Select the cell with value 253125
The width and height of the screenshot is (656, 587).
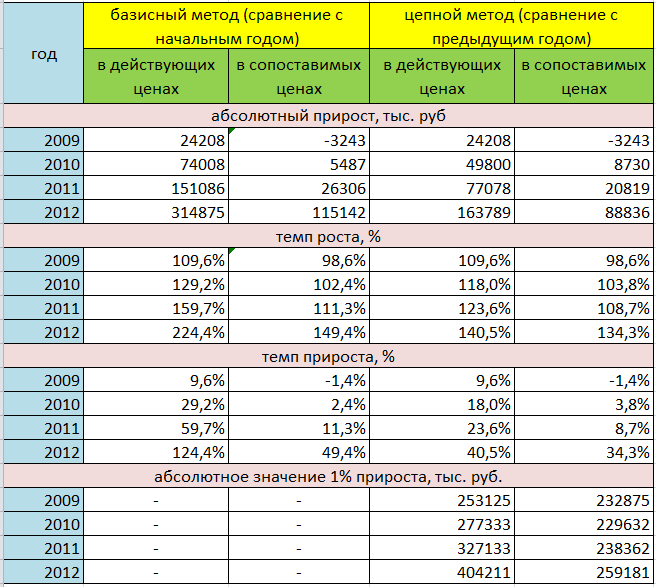click(x=442, y=500)
